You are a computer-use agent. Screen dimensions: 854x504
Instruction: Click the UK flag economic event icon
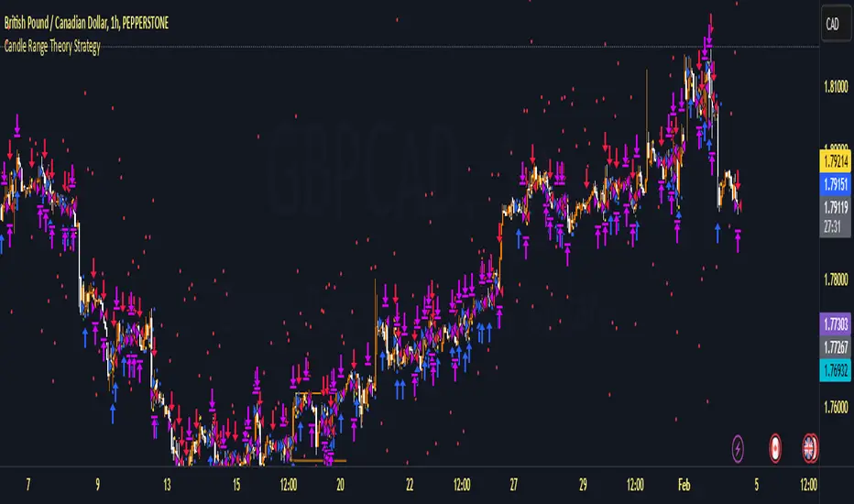tap(810, 449)
